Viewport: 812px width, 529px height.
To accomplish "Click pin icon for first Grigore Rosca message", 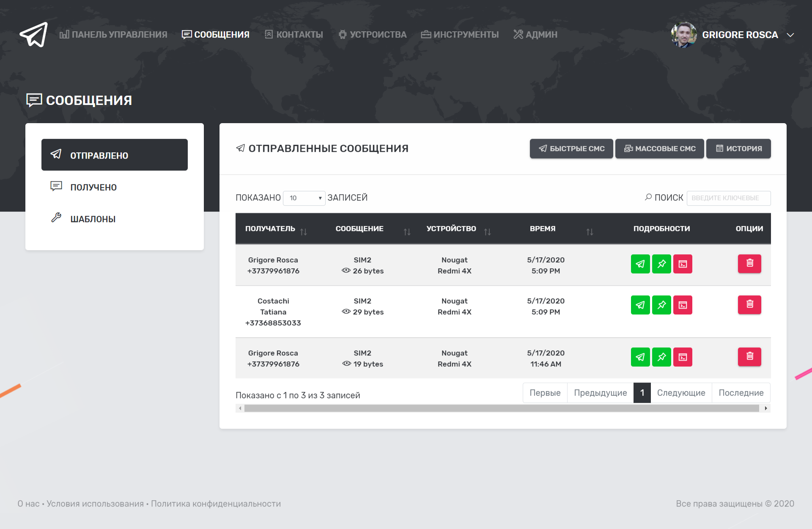I will (661, 264).
